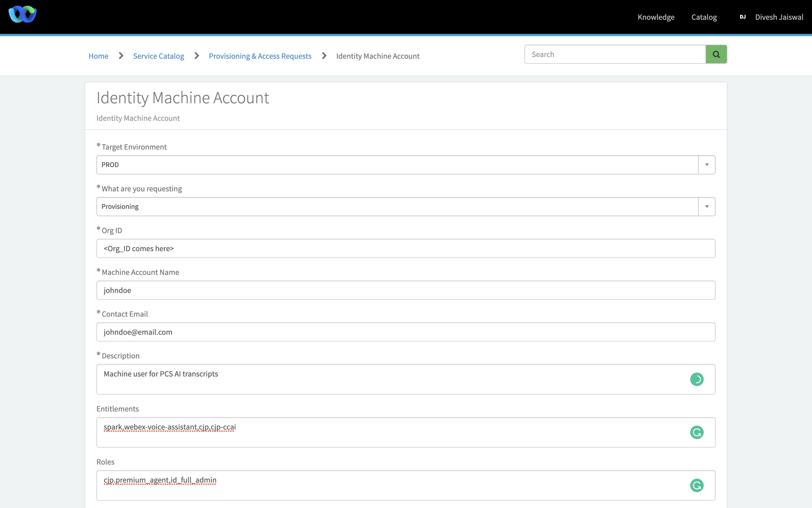Open the Catalog menu

click(x=704, y=17)
